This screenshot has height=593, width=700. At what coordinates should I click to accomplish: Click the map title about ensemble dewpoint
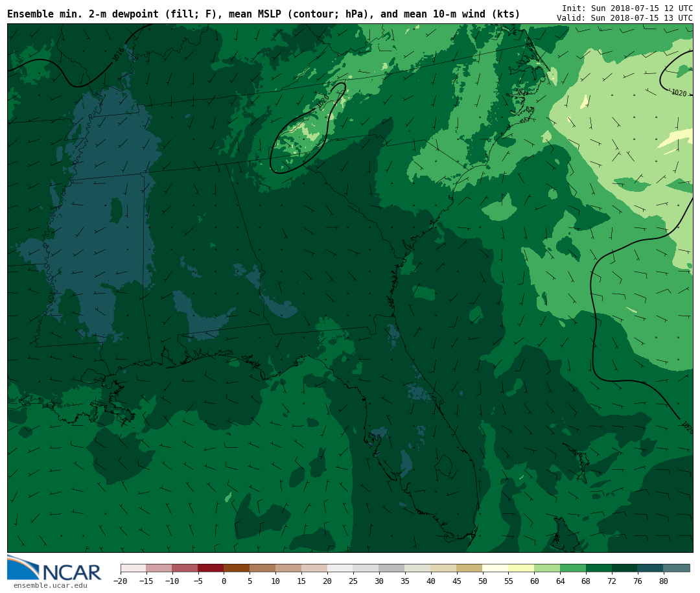[x=263, y=14]
